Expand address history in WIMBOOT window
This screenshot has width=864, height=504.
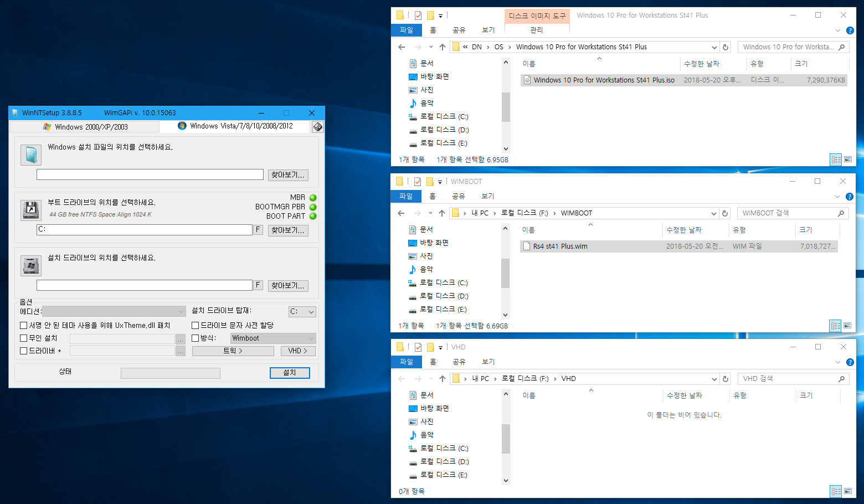click(713, 213)
